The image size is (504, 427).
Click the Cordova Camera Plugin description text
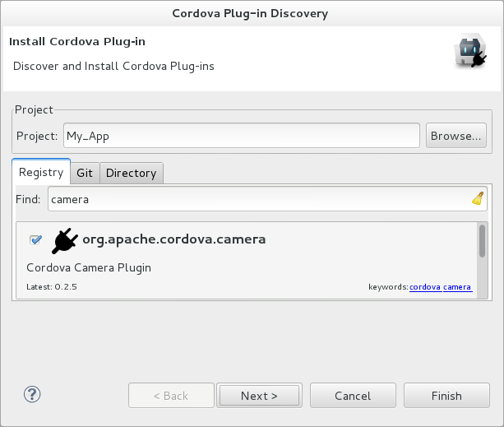(89, 267)
